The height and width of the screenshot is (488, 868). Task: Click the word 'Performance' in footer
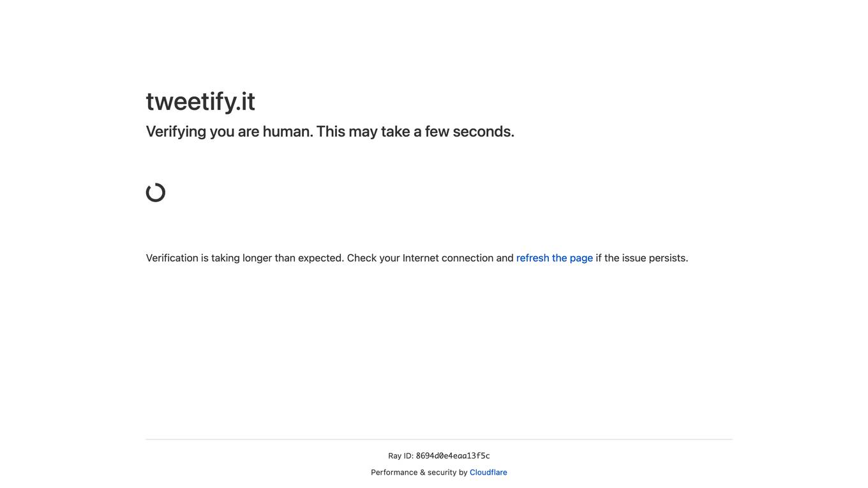tap(394, 473)
